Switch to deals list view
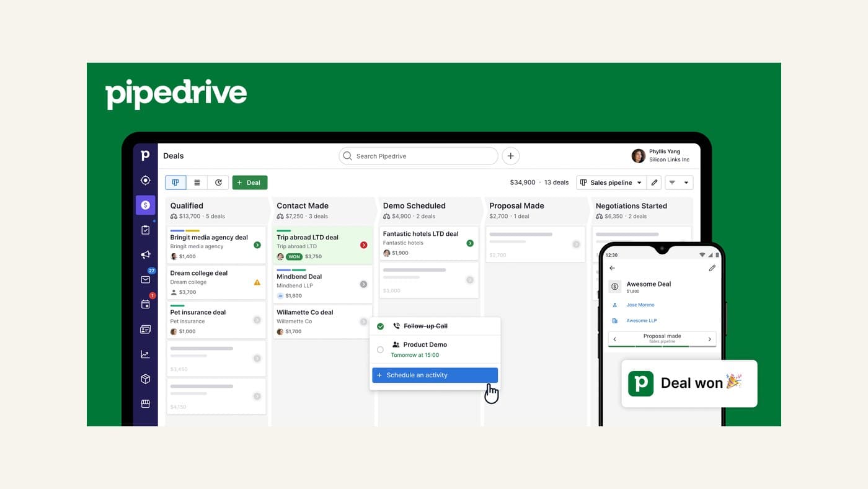868x489 pixels. 197,182
